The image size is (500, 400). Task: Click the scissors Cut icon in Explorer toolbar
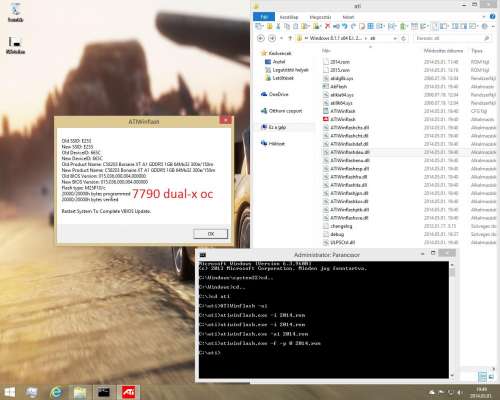pos(278,26)
